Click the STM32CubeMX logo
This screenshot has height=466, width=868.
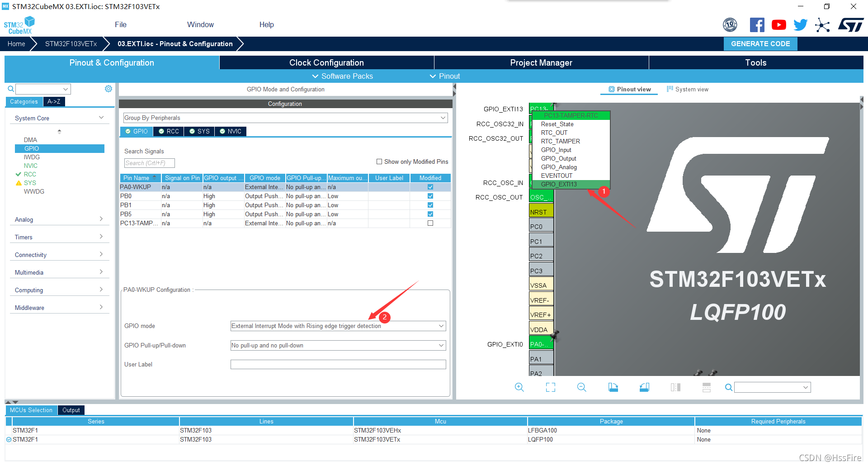coord(19,25)
